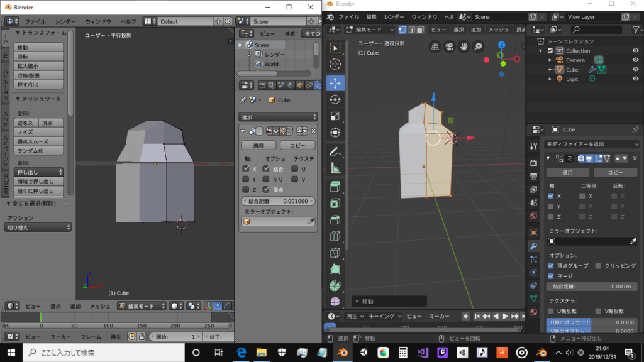The image size is (644, 362).
Task: Open the モディファイアーを追加 dropdown
Action: (591, 144)
